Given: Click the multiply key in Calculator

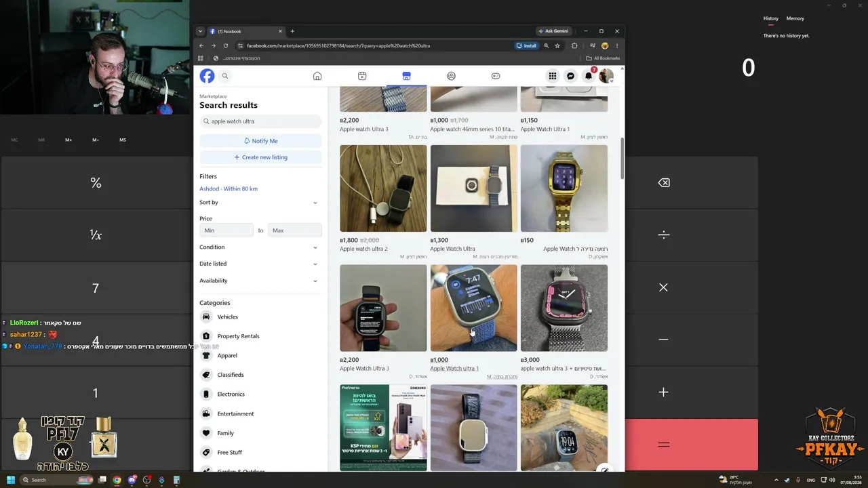Looking at the screenshot, I should pos(664,287).
